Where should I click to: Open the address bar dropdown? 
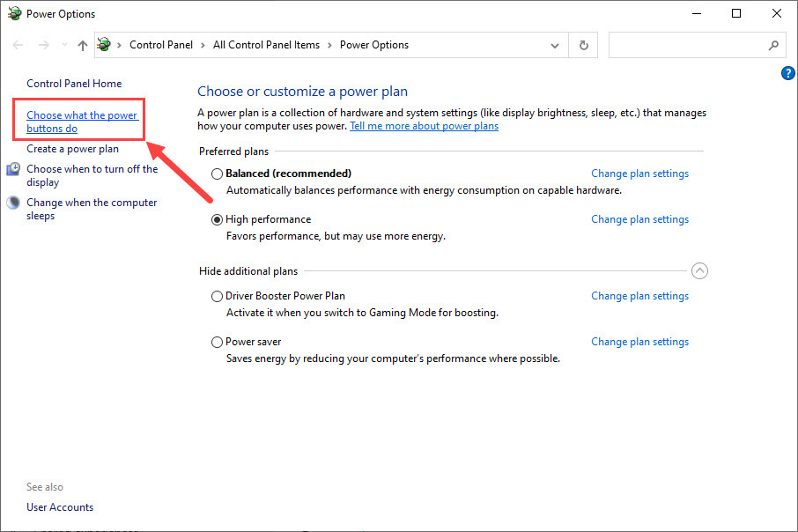pyautogui.click(x=555, y=44)
